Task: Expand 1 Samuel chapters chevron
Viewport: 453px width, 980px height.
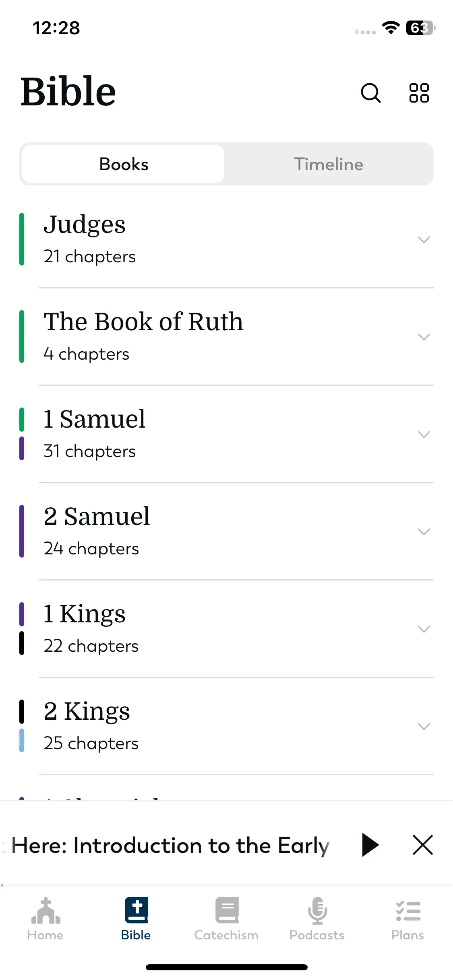Action: (x=424, y=434)
